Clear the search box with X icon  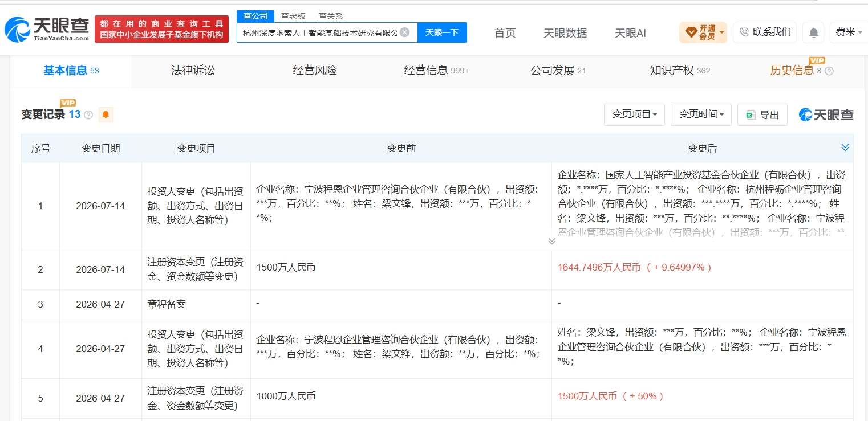coord(404,32)
